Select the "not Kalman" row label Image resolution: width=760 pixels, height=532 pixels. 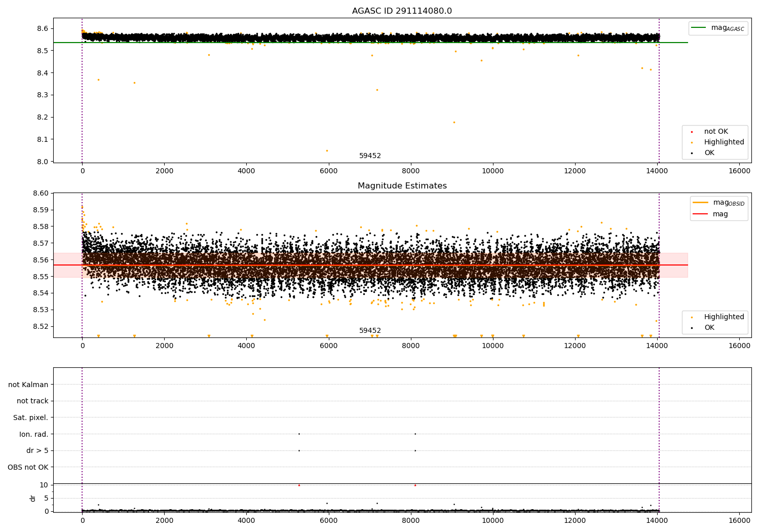pyautogui.click(x=28, y=385)
